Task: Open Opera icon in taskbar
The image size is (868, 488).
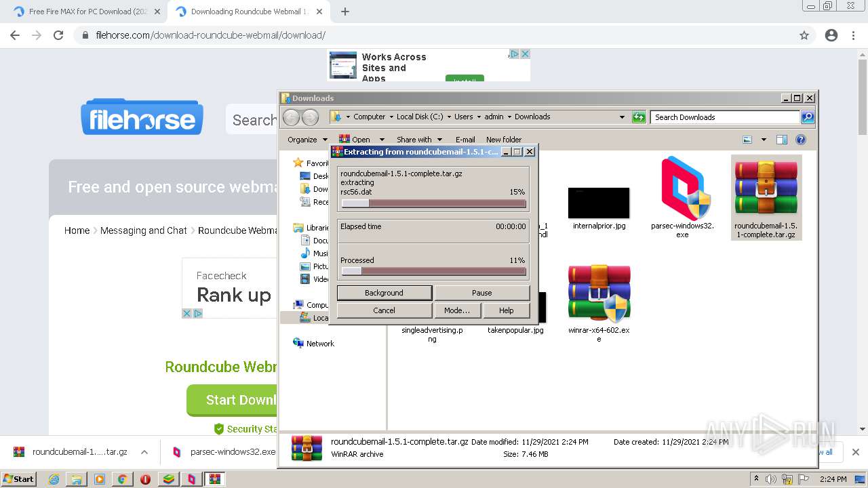Action: tap(145, 479)
